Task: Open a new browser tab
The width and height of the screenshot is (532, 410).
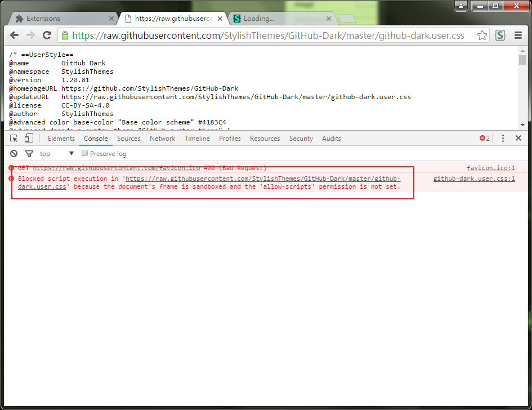Action: (347, 19)
